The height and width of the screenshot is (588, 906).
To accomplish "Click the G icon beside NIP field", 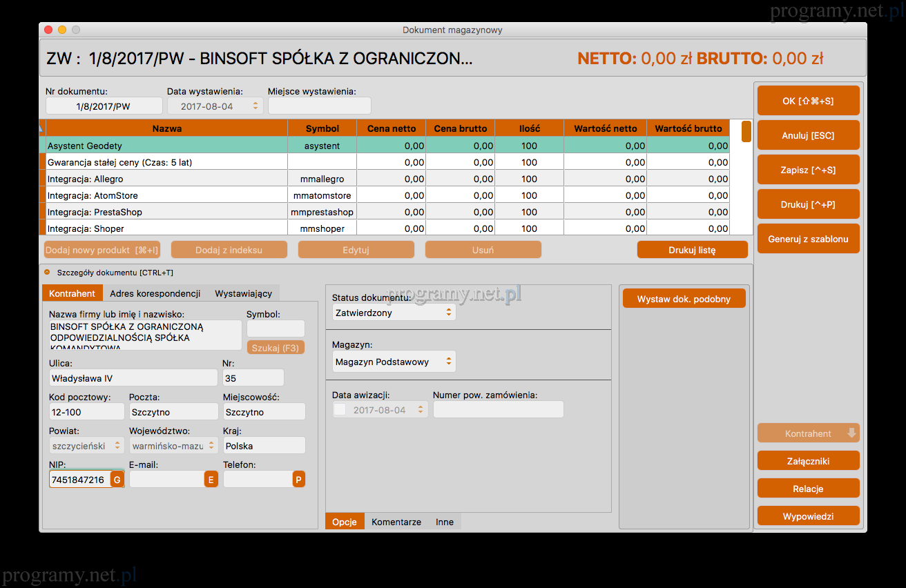I will coord(117,480).
